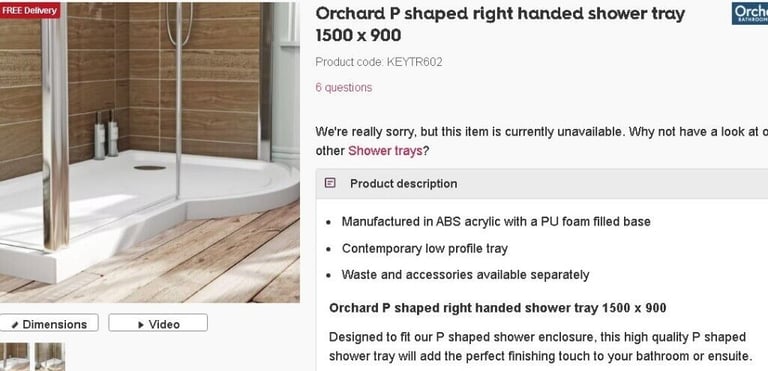This screenshot has width=768, height=371.
Task: Click the Waste and accessories bullet point
Action: tap(465, 274)
